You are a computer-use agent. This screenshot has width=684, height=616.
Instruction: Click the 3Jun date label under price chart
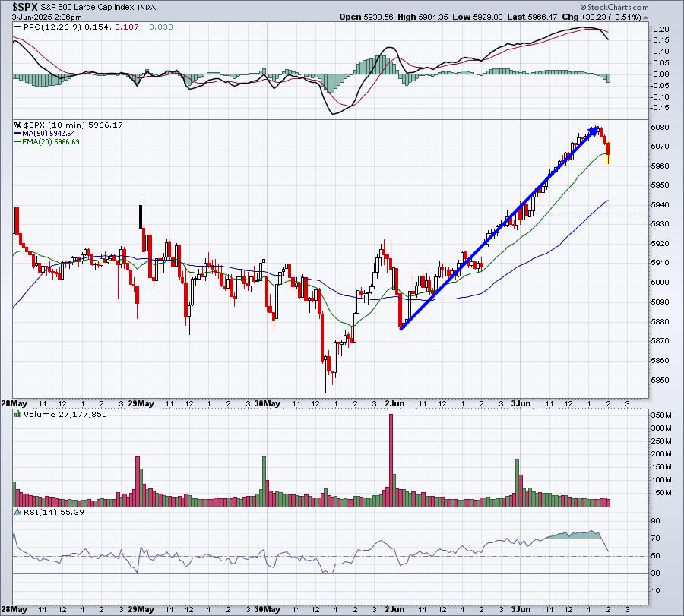point(521,403)
